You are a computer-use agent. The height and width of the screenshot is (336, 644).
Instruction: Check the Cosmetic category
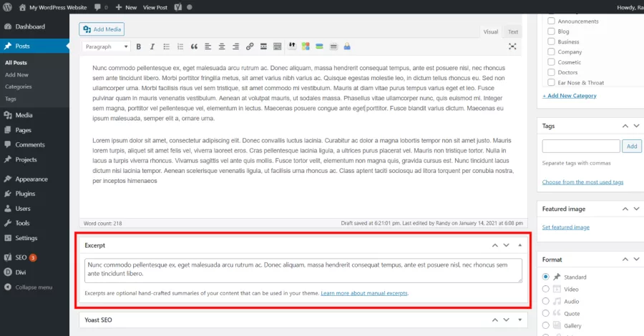[x=551, y=62]
